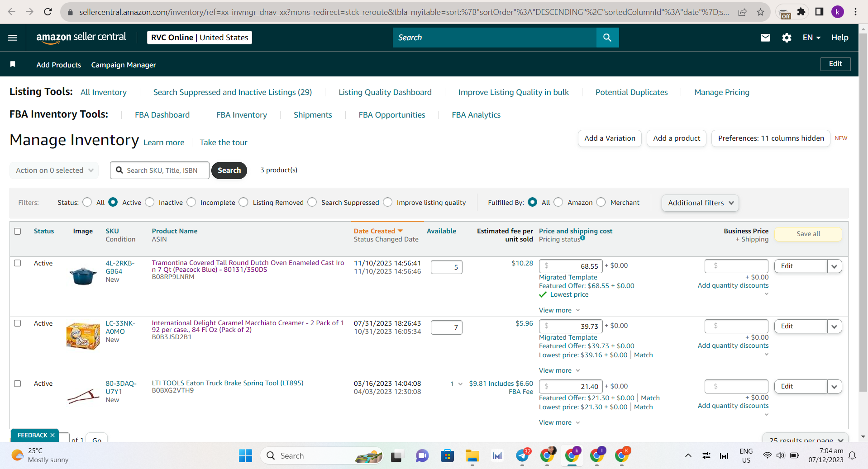Select all products with header checkbox
Viewport: 868px width, 469px height.
tap(18, 231)
